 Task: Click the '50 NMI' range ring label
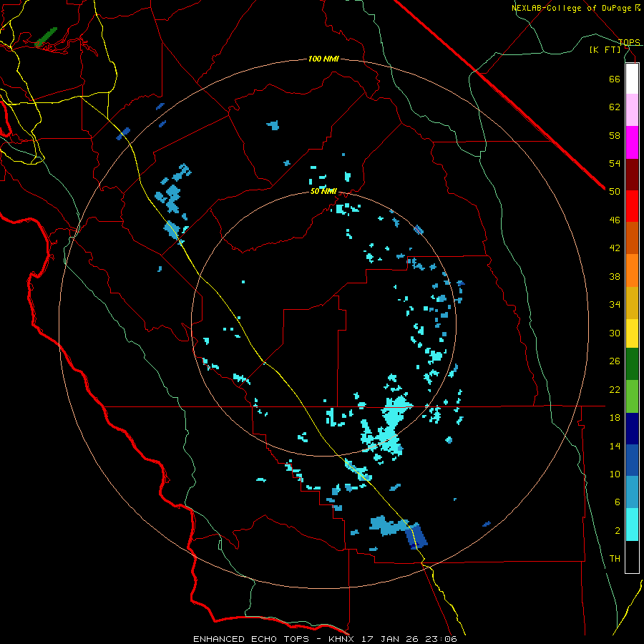point(323,191)
